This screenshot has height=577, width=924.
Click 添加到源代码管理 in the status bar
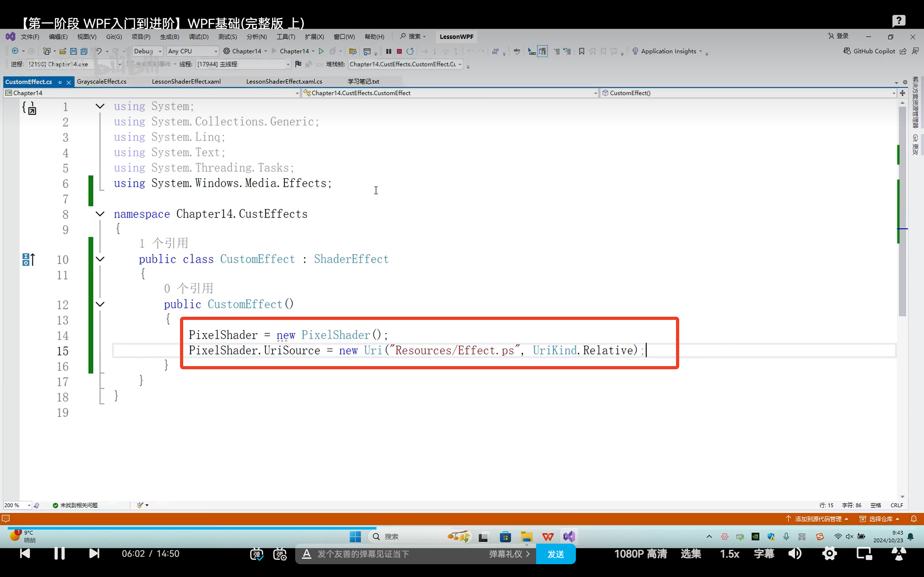(x=817, y=519)
